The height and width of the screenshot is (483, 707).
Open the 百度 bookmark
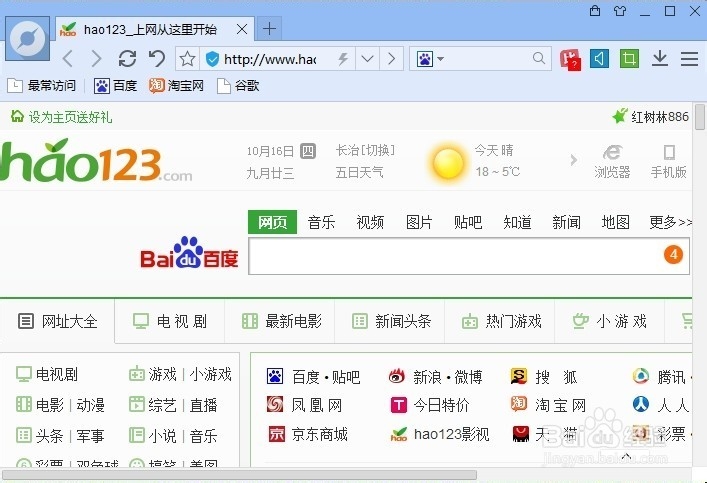(x=115, y=86)
